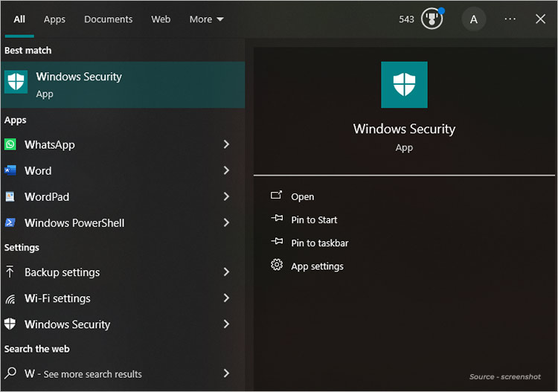Switch to the All tab
Viewport: 558px width, 392px height.
19,19
